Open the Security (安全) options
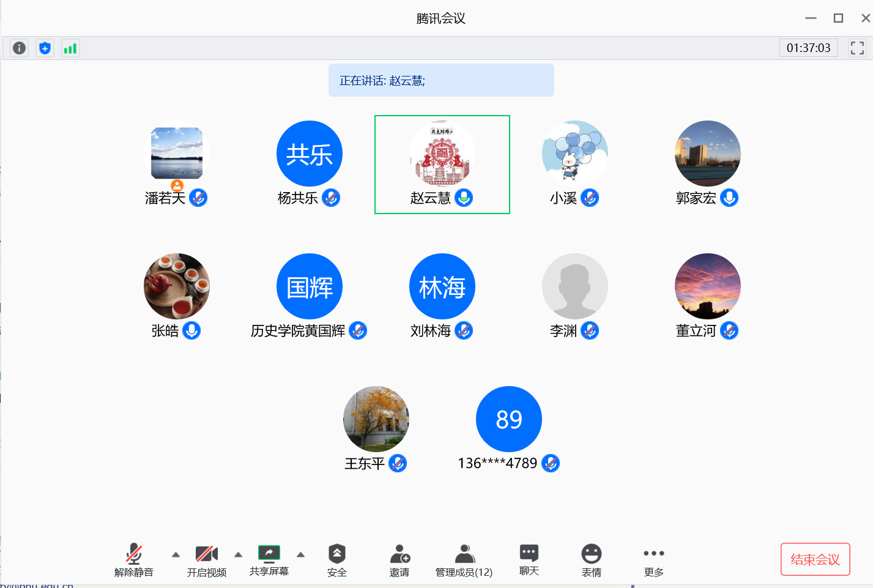This screenshot has width=873, height=588. (x=336, y=560)
